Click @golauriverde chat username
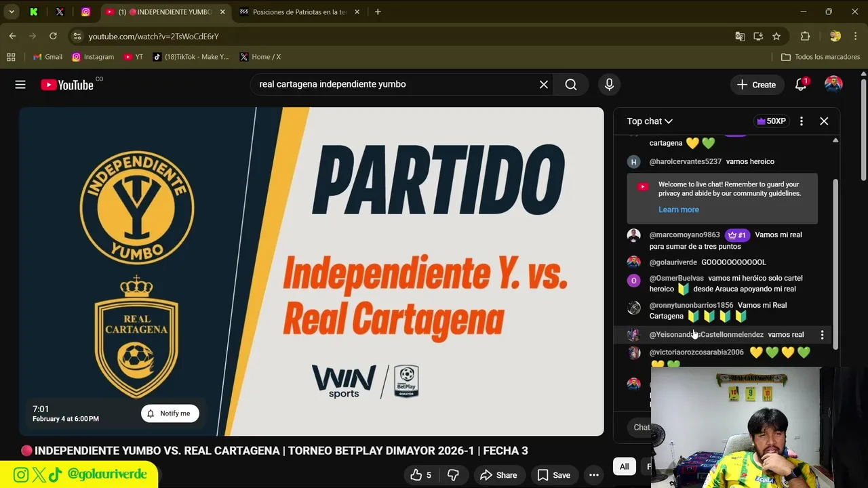 673,262
